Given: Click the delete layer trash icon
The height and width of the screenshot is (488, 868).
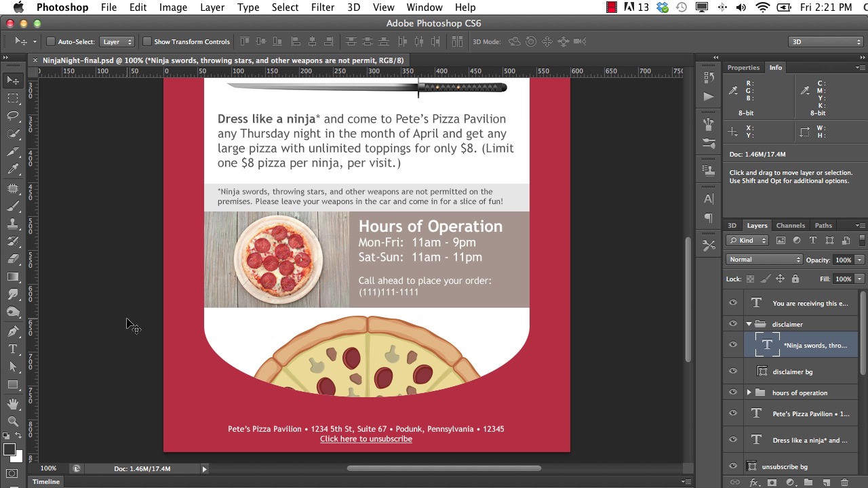Looking at the screenshot, I should pos(844,483).
